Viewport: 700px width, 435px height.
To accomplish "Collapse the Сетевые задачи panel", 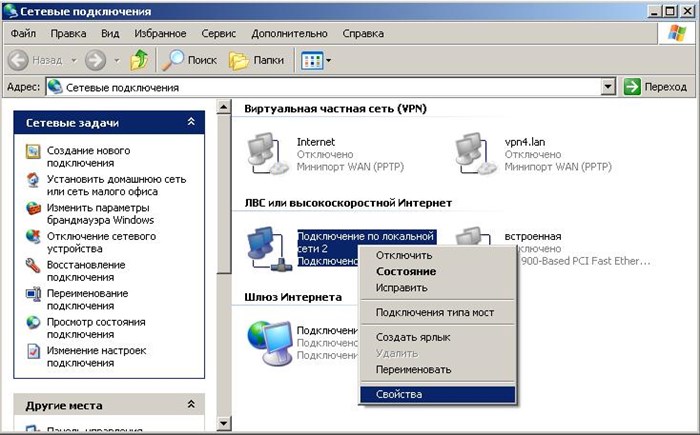I will (191, 122).
